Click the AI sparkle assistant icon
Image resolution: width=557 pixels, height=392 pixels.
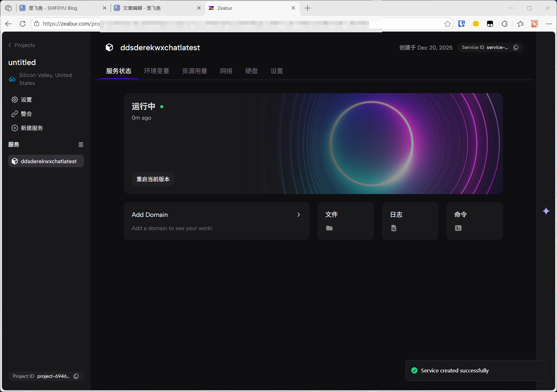pyautogui.click(x=546, y=211)
